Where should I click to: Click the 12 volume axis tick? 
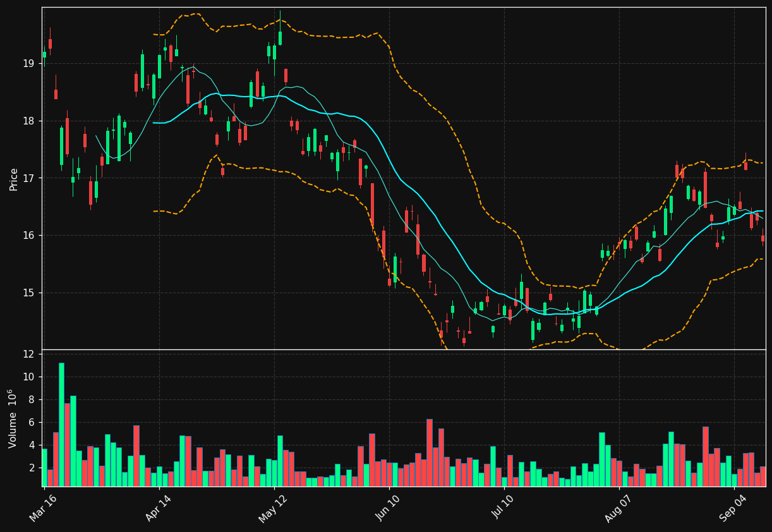coord(28,354)
